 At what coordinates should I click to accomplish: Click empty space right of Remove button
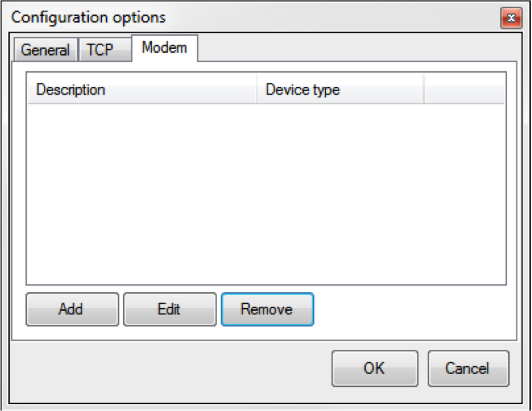(x=410, y=310)
